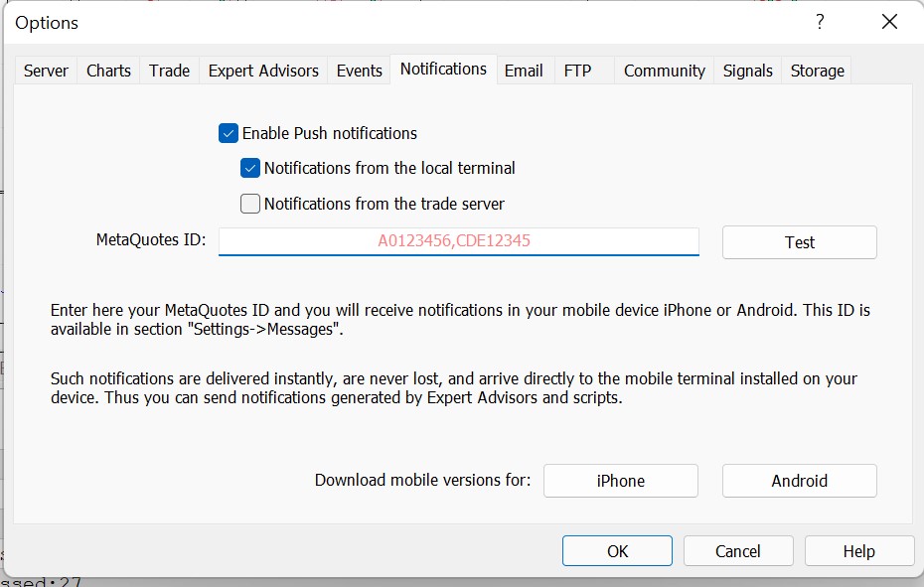The image size is (924, 587).
Task: Open the Charts tab
Action: (x=108, y=71)
